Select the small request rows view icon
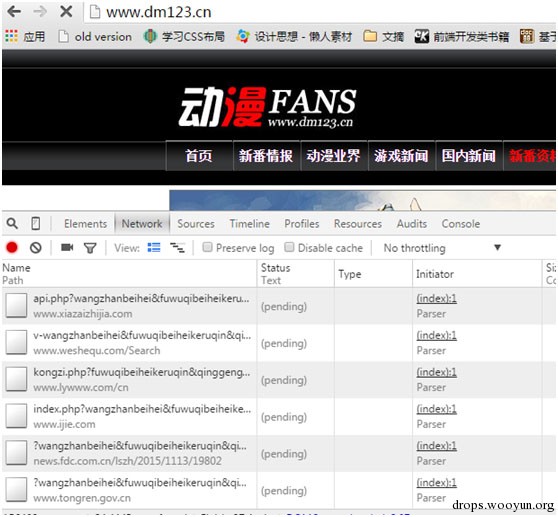The height and width of the screenshot is (517, 558). click(x=177, y=248)
